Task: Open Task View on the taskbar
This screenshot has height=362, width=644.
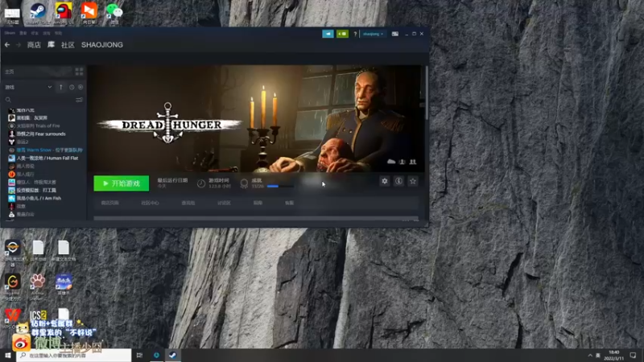Action: (139, 355)
